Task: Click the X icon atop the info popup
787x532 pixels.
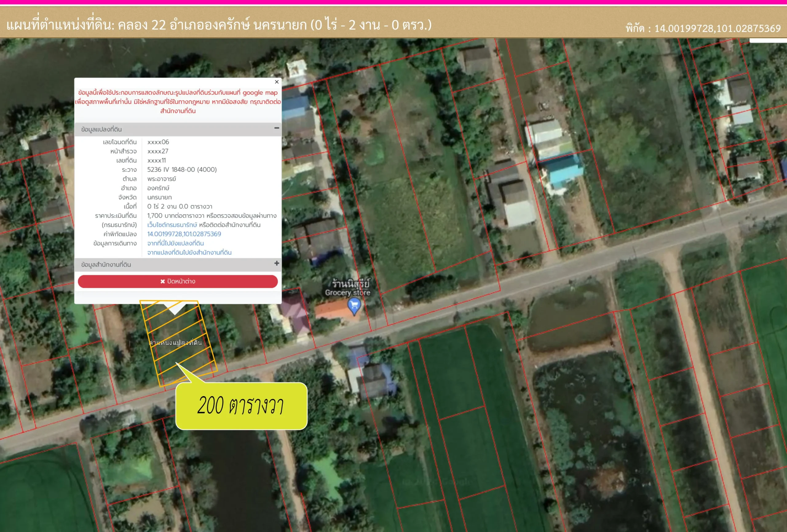Action: click(x=277, y=82)
